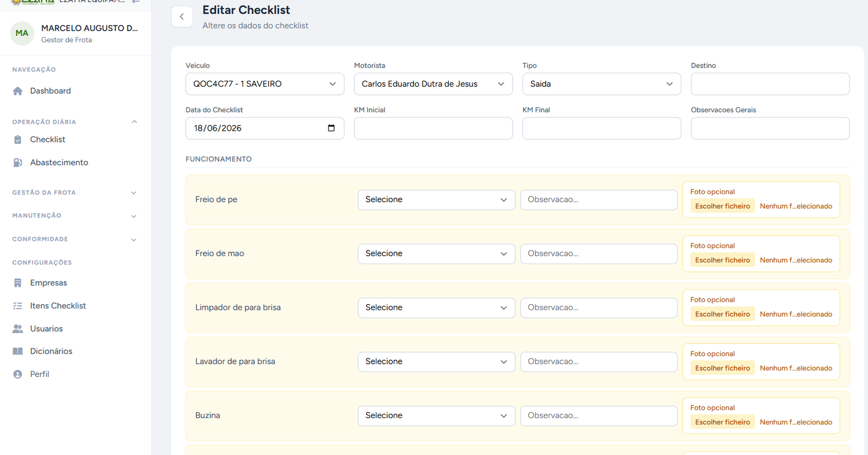The width and height of the screenshot is (868, 455).
Task: Open the Lavador de para brisa dropdown
Action: [x=436, y=362]
